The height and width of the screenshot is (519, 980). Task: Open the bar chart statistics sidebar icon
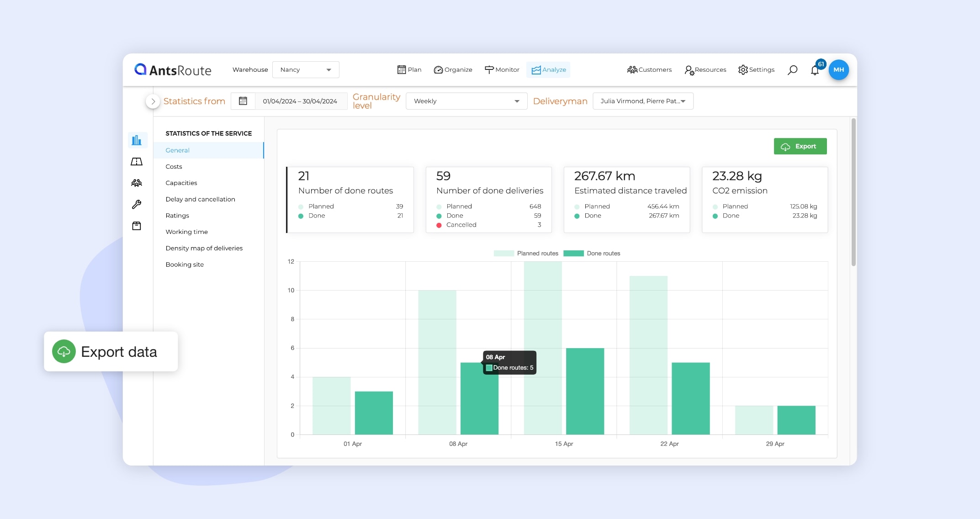[x=137, y=140]
